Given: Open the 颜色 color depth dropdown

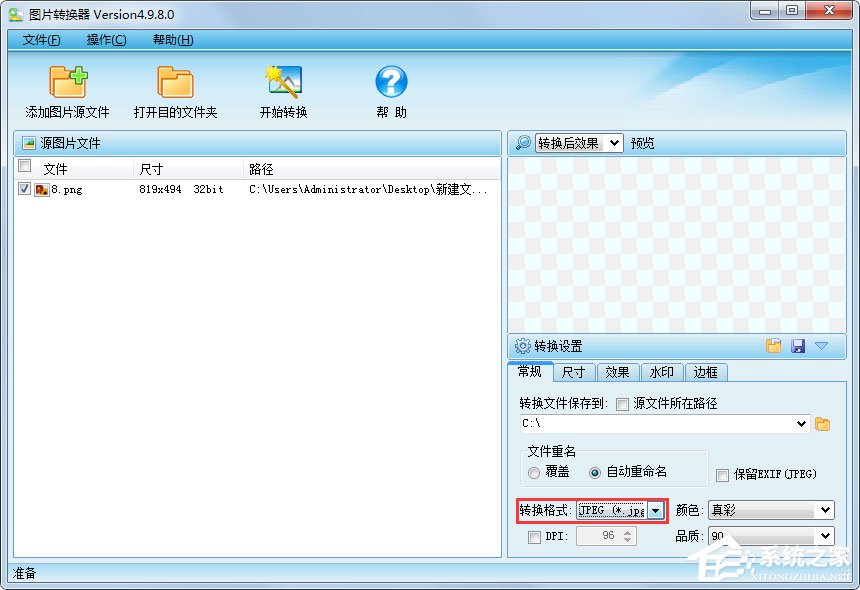Looking at the screenshot, I should (x=827, y=510).
